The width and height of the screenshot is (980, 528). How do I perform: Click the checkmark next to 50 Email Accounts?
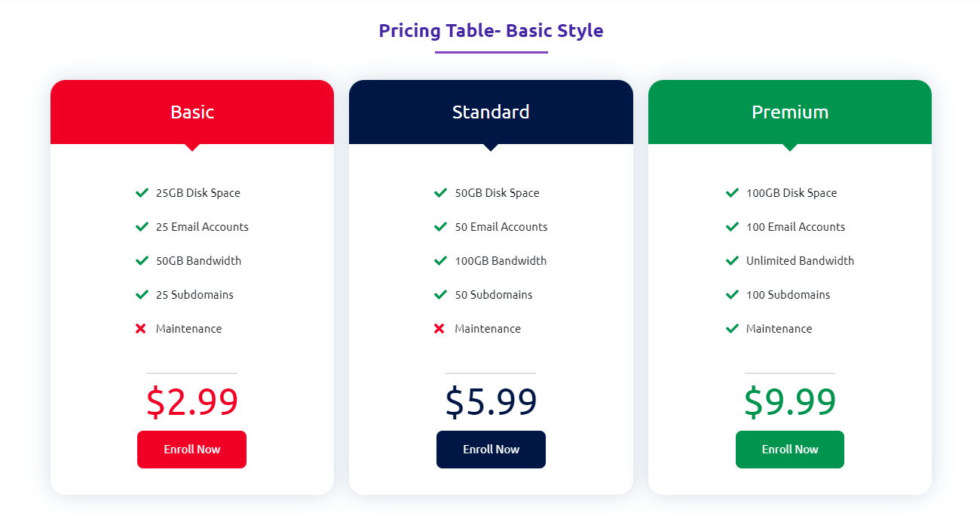pos(440,227)
